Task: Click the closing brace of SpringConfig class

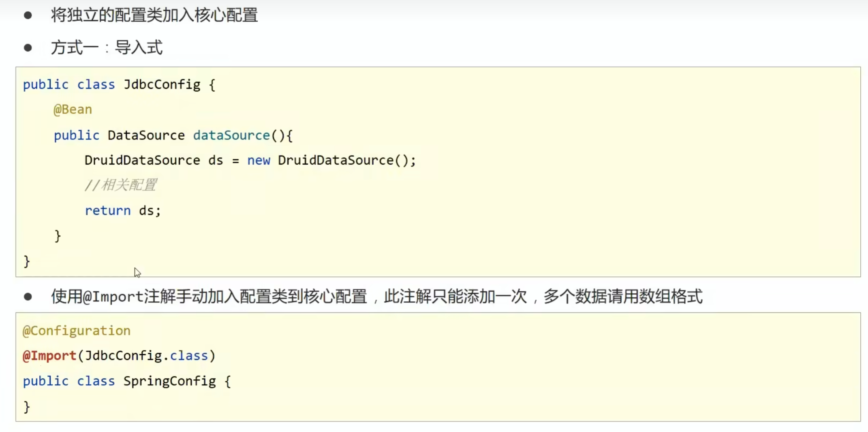Action: (x=27, y=406)
